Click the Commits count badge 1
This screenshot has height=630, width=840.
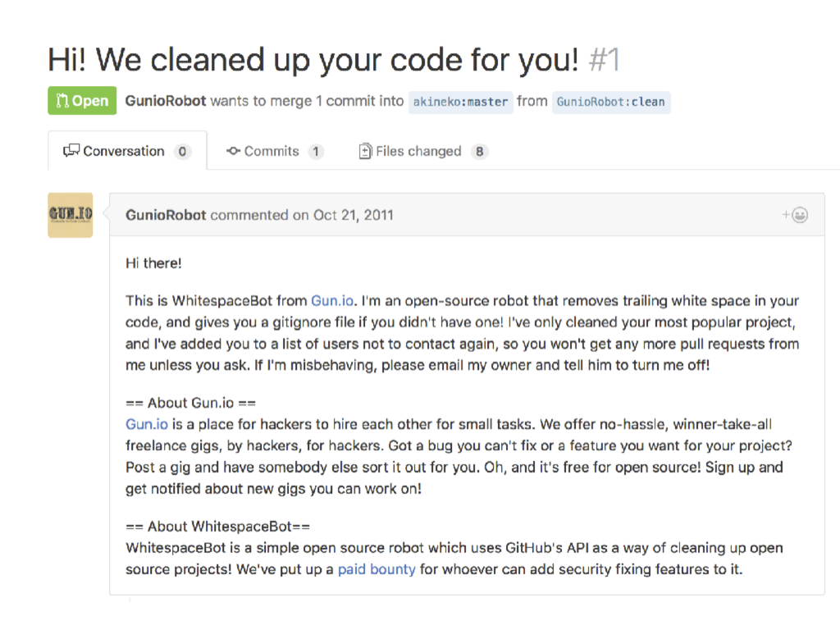tap(316, 152)
